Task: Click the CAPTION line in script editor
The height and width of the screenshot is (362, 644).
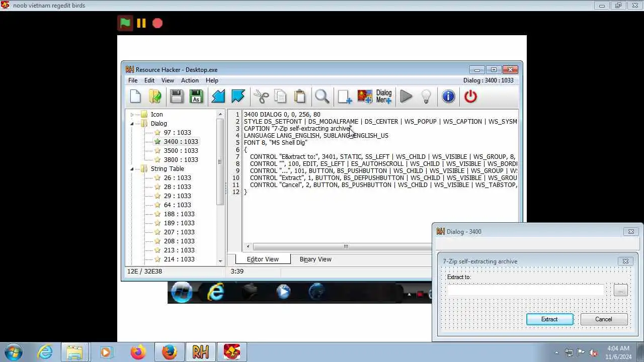Action: 297,129
